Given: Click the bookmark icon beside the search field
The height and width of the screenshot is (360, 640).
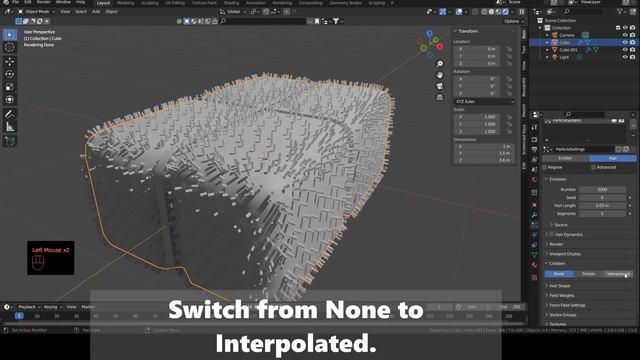Looking at the screenshot, I should coord(317,21).
